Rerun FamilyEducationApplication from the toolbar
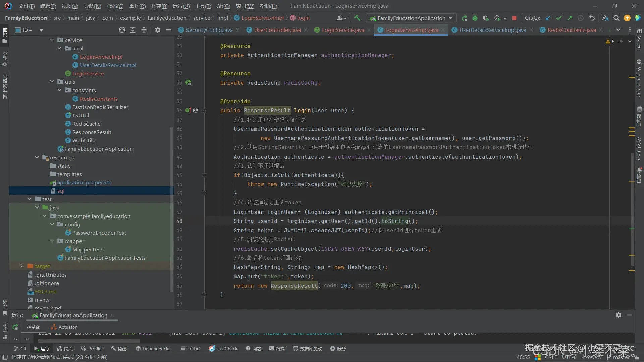 (464, 18)
